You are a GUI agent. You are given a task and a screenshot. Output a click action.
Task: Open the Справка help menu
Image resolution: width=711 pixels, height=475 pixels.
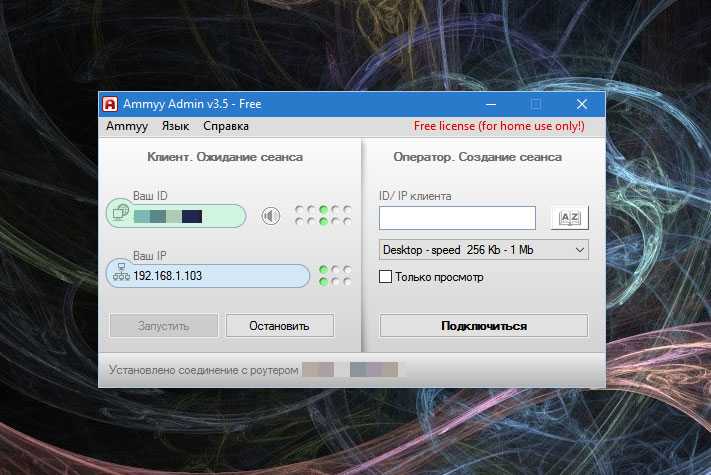point(226,126)
